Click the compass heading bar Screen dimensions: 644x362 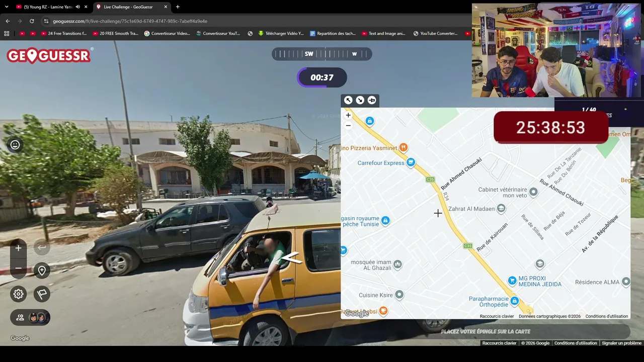coord(322,54)
